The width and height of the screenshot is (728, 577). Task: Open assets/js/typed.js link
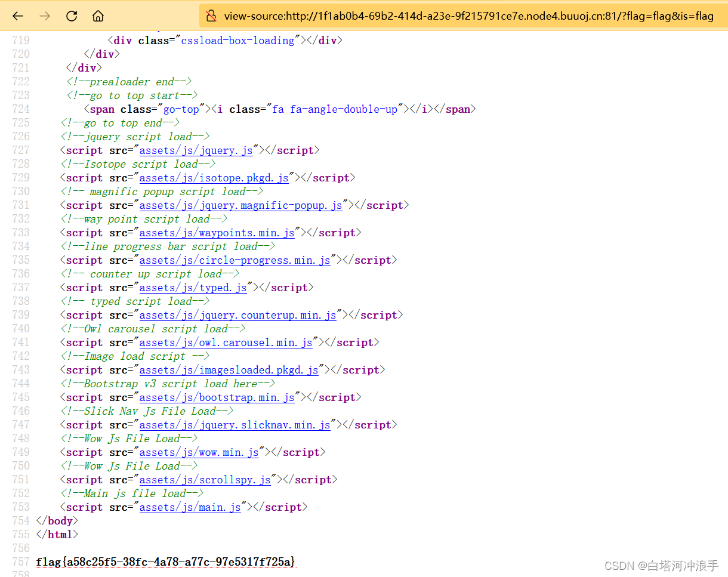(193, 288)
